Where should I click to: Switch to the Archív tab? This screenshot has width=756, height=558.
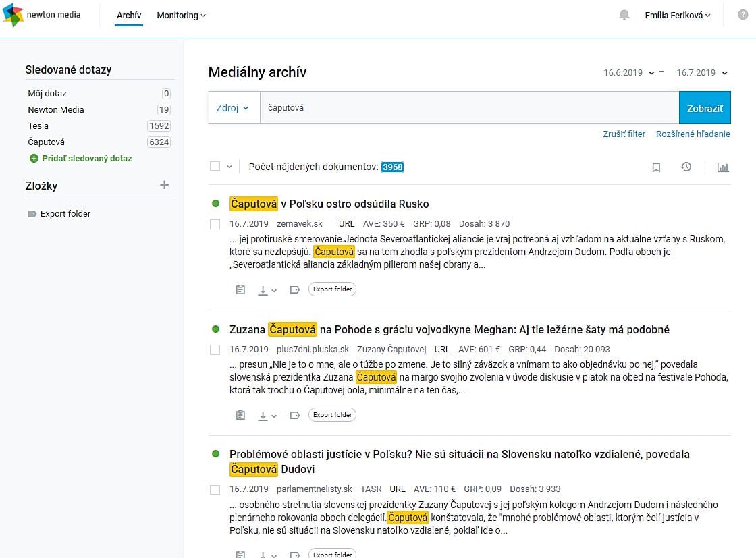click(129, 15)
